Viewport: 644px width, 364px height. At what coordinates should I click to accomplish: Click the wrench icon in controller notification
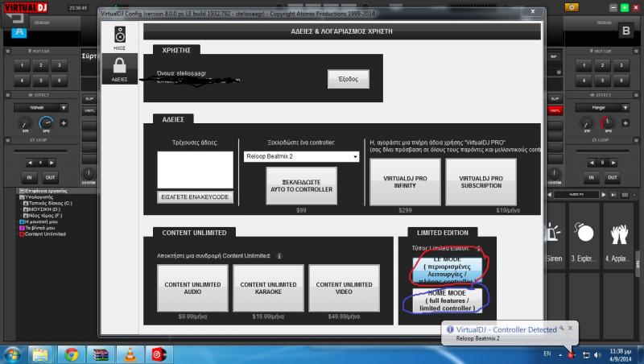pos(561,329)
